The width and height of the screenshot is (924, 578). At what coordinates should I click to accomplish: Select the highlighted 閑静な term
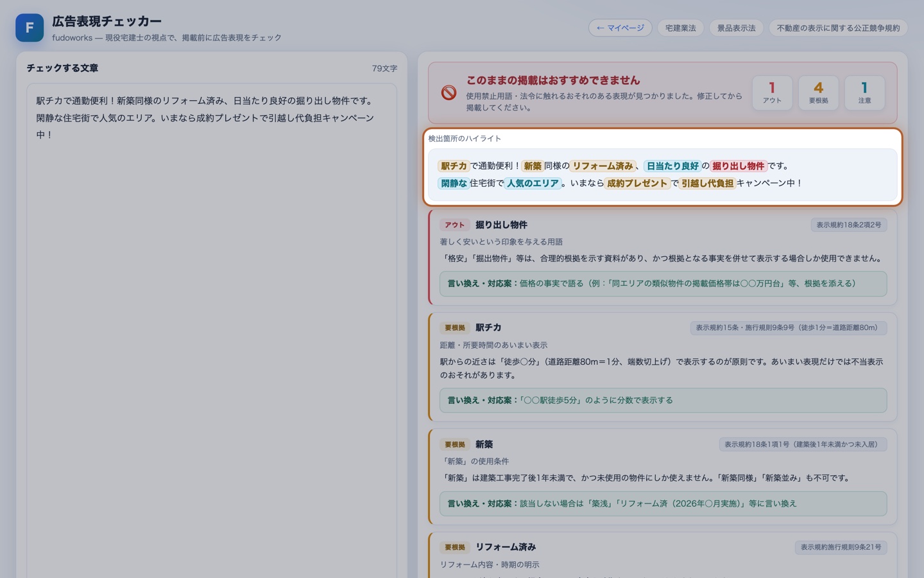tap(454, 183)
